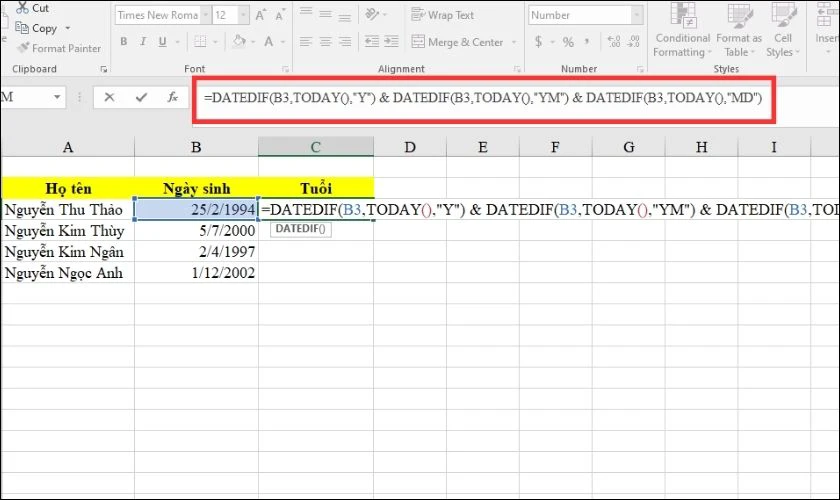Apply cell borders button
This screenshot has height=500, width=840.
click(x=200, y=41)
